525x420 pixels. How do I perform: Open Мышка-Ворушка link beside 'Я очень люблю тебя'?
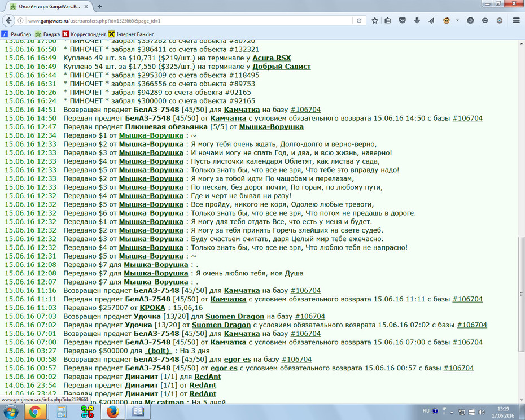156,273
